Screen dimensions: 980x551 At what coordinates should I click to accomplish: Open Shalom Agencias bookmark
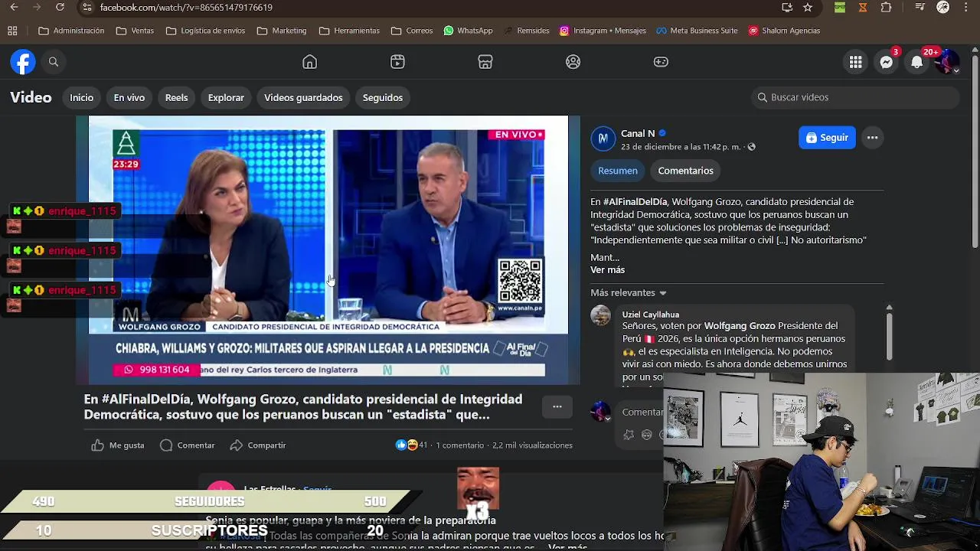[x=784, y=31]
